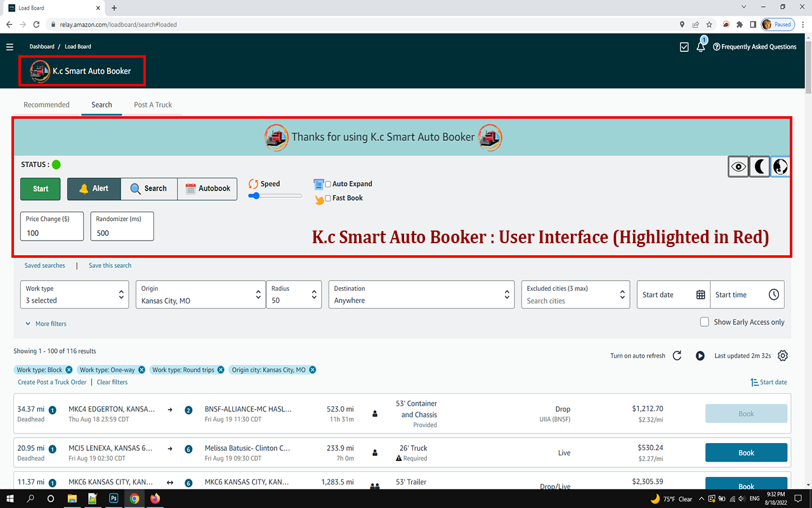Open Saved searches
This screenshot has width=812, height=508.
click(x=44, y=265)
